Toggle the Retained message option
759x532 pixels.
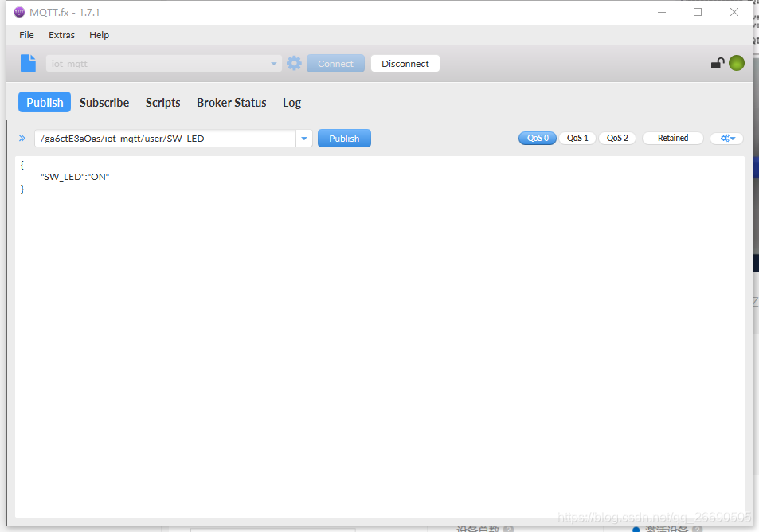(673, 138)
